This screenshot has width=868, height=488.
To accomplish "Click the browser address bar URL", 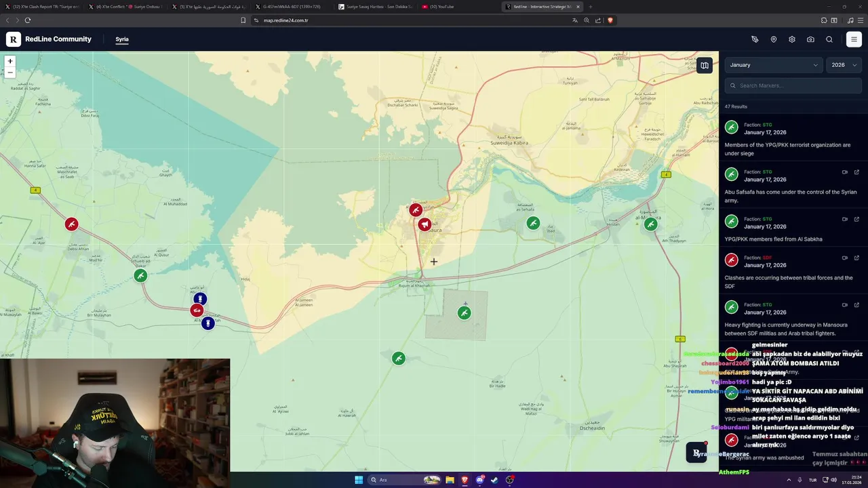I will pos(285,20).
